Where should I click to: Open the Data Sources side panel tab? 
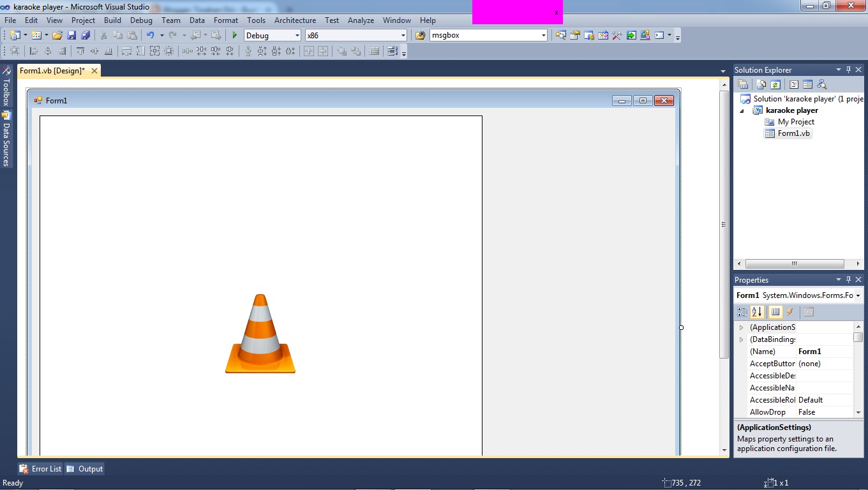(x=6, y=139)
